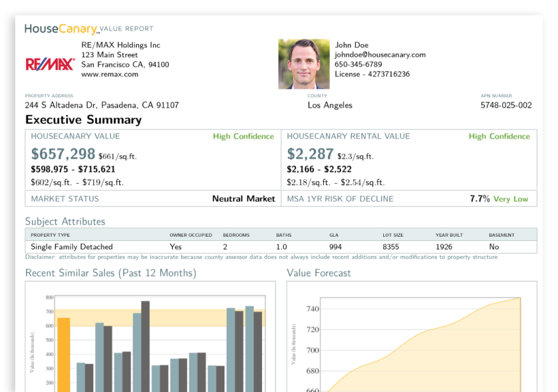Click the 'HOUSECANARY VALUE' label
Viewport: 558px width, 392px height.
[x=76, y=136]
